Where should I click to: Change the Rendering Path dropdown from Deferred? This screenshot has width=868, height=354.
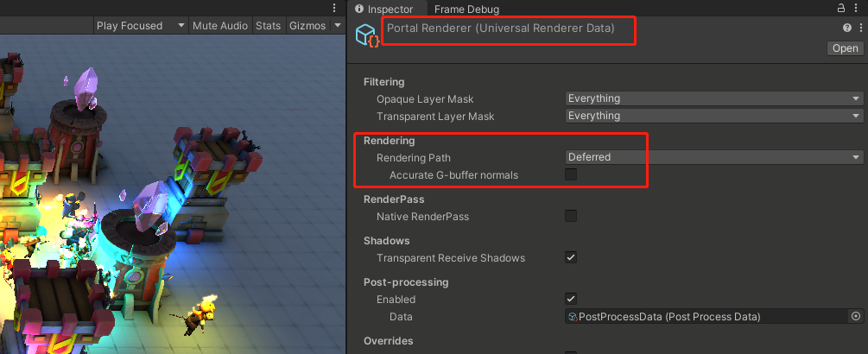[714, 157]
